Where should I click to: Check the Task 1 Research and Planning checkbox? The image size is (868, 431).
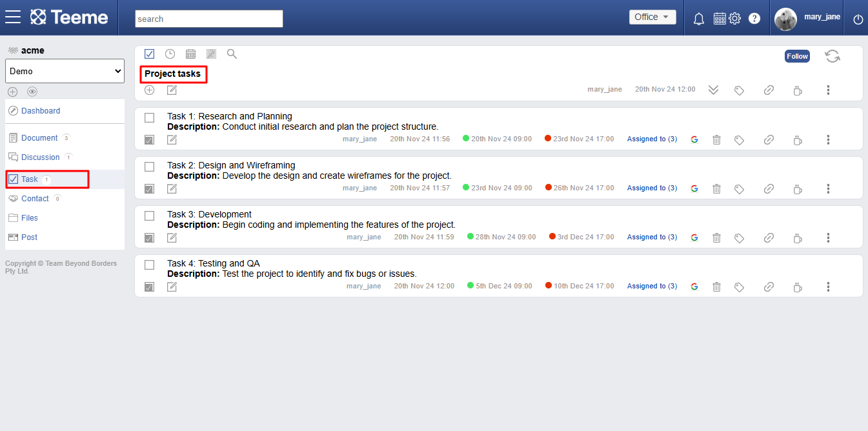tap(149, 117)
